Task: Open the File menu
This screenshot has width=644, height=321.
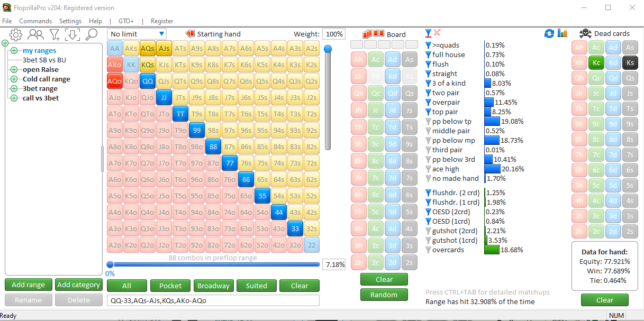Action: [7, 21]
